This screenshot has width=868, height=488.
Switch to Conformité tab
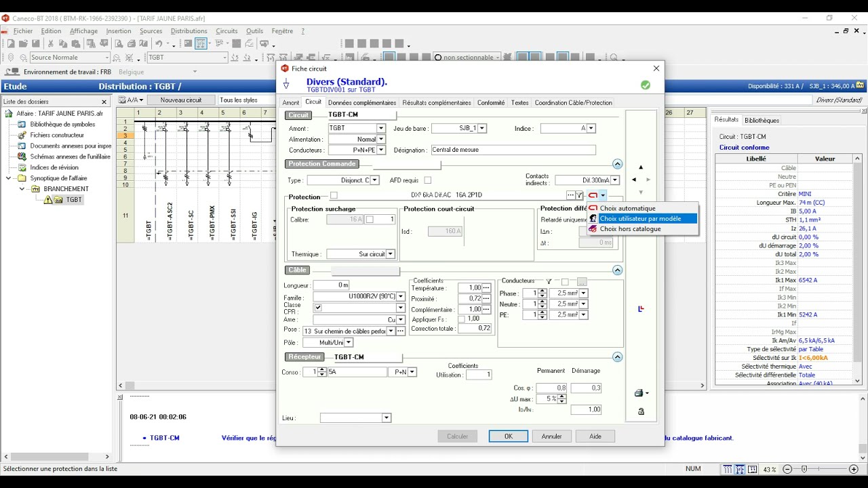coord(491,103)
